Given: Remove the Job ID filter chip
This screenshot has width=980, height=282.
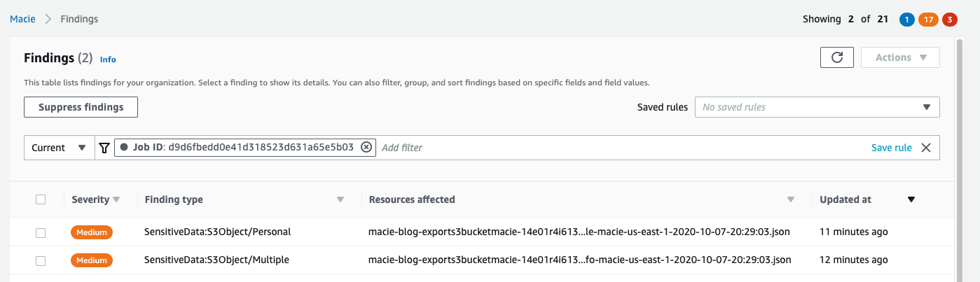Looking at the screenshot, I should tap(366, 148).
